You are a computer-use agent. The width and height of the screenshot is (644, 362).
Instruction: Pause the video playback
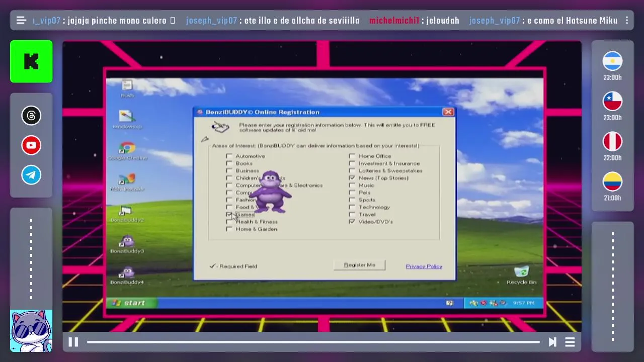73,342
